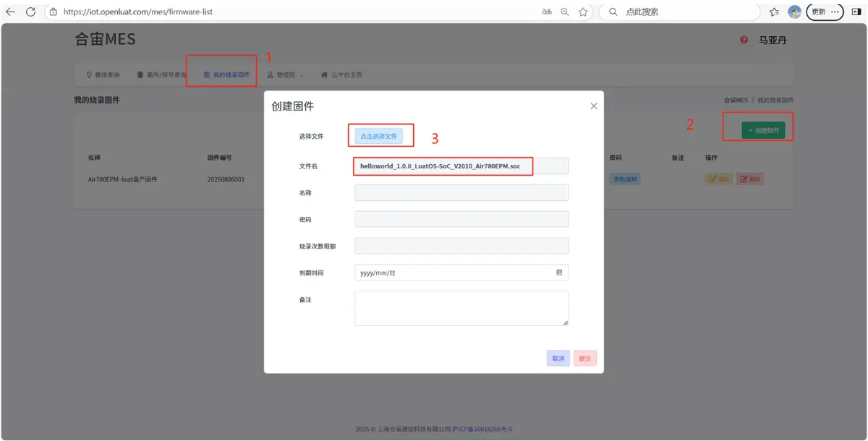Reload the page with the refresh icon
The image size is (868, 441).
30,12
